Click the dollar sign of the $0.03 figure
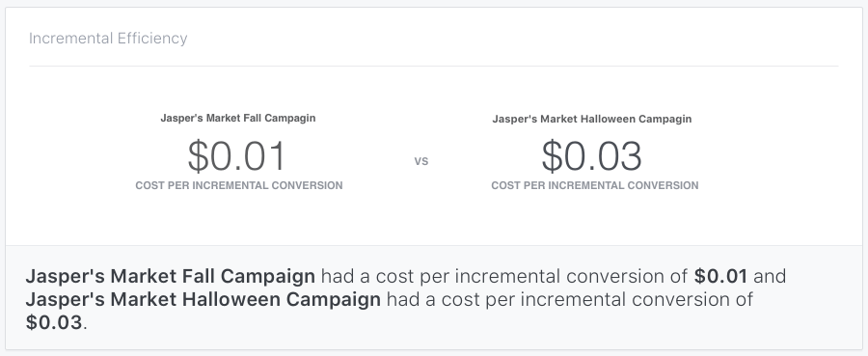The height and width of the screenshot is (356, 868). (552, 155)
